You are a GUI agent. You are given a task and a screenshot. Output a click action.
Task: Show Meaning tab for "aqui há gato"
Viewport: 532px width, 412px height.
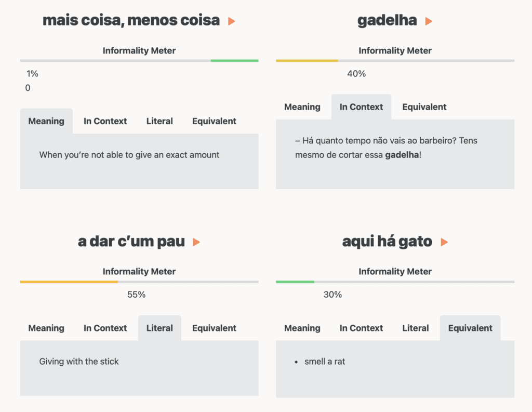(302, 328)
